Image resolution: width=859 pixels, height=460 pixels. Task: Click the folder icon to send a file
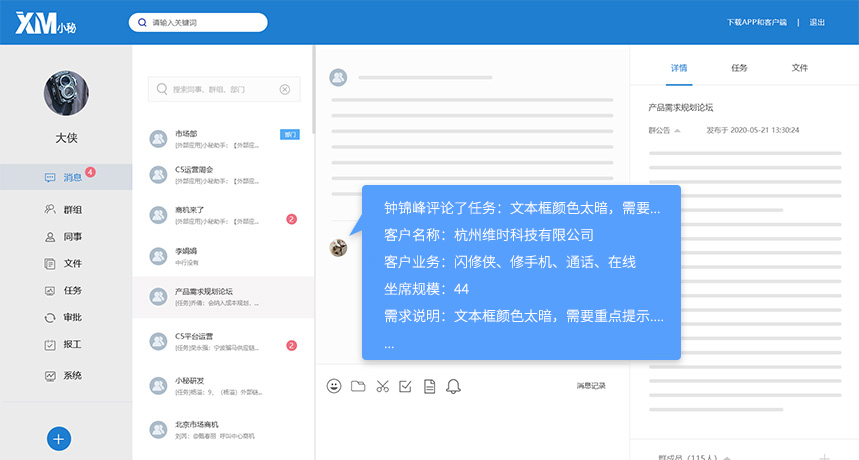pos(358,386)
